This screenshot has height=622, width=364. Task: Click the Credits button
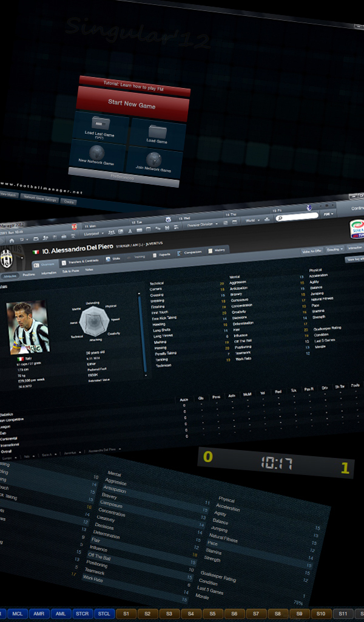69,202
